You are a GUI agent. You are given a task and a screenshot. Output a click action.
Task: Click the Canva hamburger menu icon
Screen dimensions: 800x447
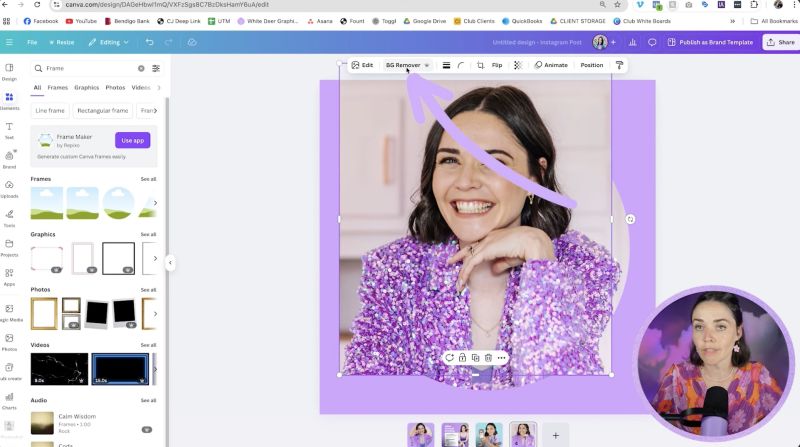[9, 42]
